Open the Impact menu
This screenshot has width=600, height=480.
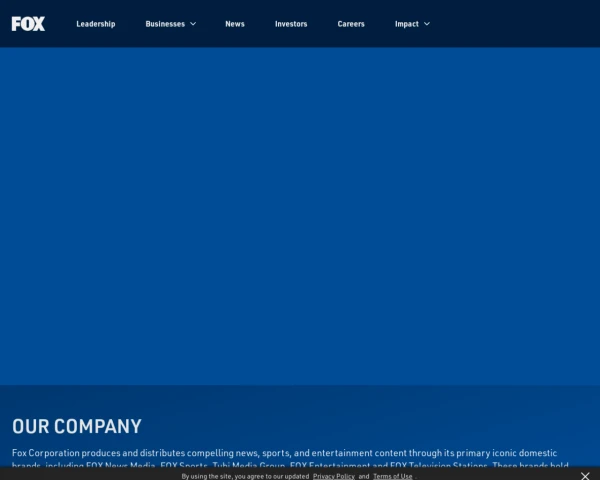407,24
